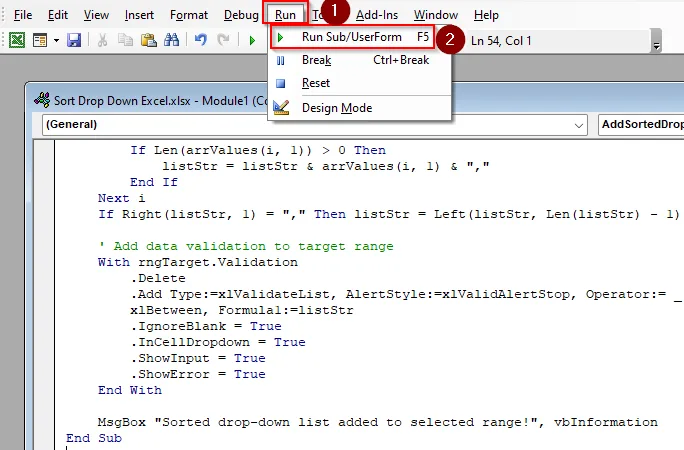Click the '.IgnoreBlank = True' line
684x450 pixels.
tap(206, 326)
